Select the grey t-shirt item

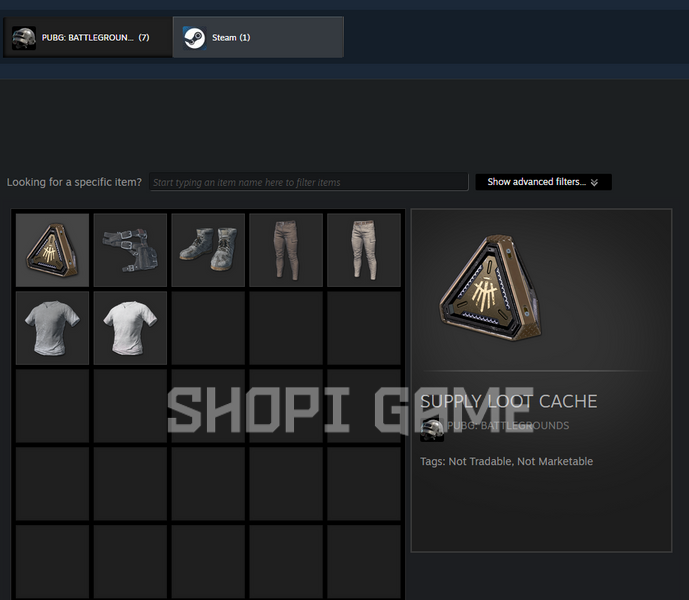[52, 328]
